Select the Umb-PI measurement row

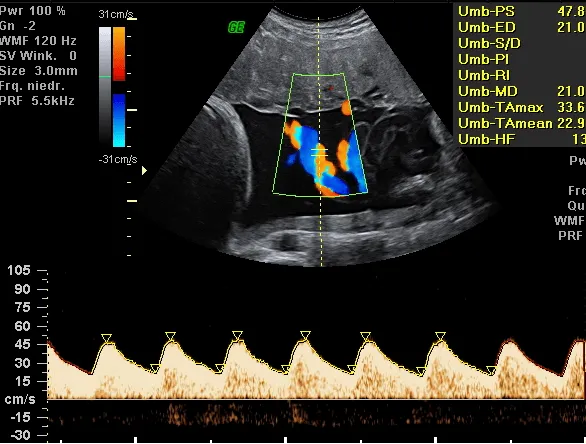click(x=521, y=59)
